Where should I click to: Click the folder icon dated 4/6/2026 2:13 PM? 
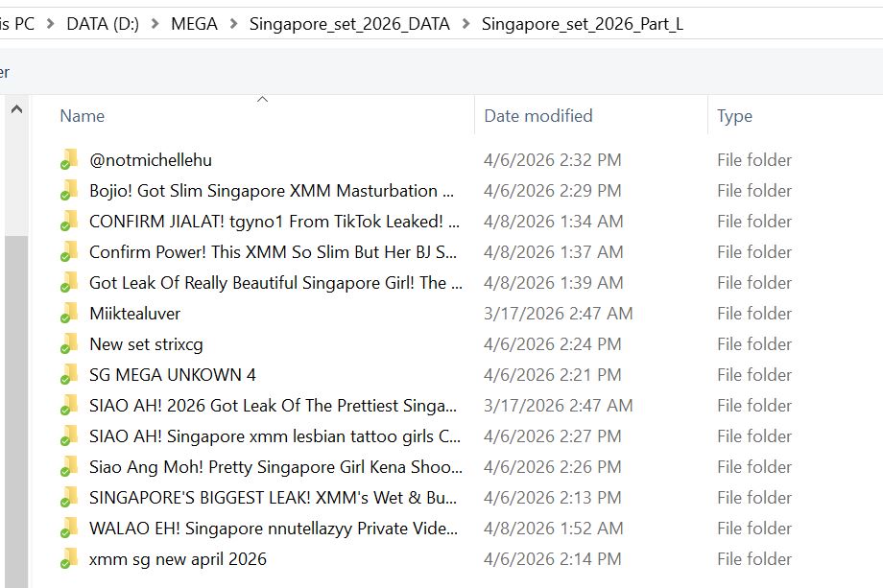click(x=69, y=498)
